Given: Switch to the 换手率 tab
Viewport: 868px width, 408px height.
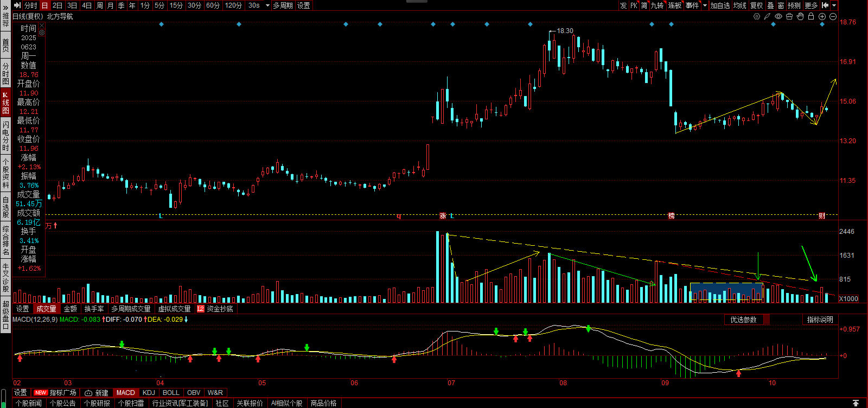Looking at the screenshot, I should pyautogui.click(x=94, y=309).
